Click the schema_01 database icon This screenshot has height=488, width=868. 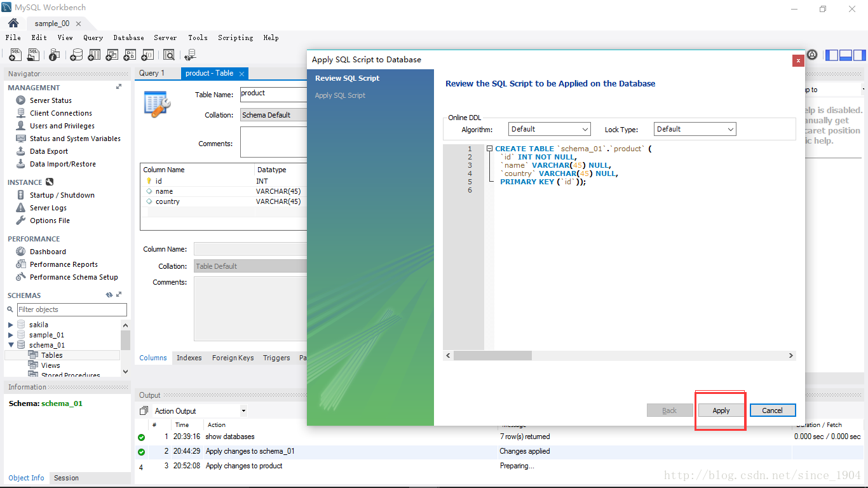22,344
